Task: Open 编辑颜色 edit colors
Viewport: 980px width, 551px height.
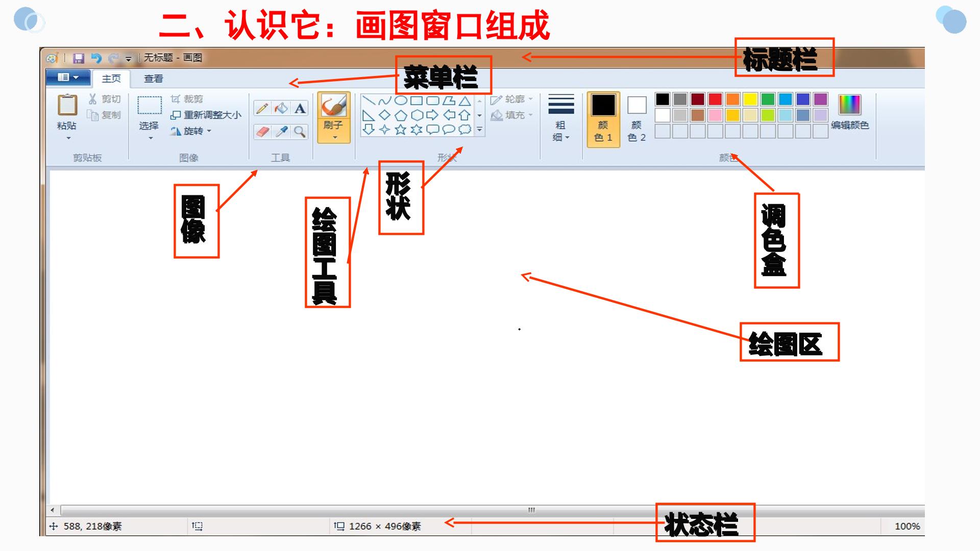Action: pyautogui.click(x=850, y=112)
